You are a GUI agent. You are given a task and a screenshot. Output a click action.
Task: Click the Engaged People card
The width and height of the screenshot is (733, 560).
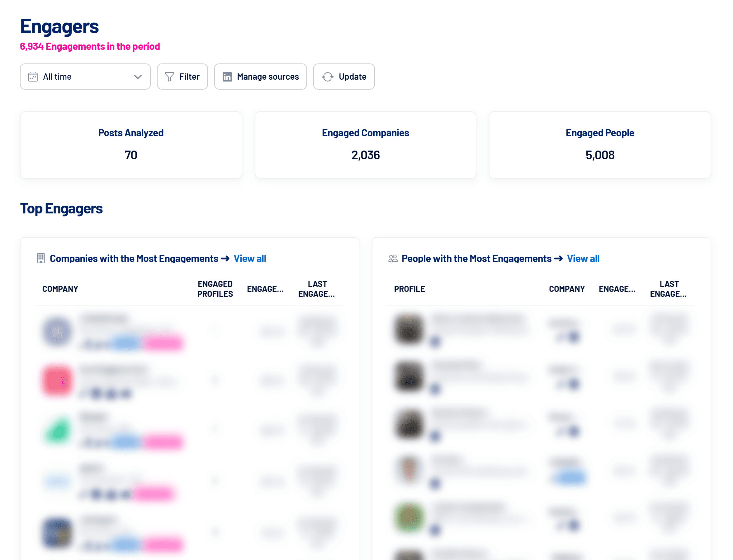tap(599, 145)
